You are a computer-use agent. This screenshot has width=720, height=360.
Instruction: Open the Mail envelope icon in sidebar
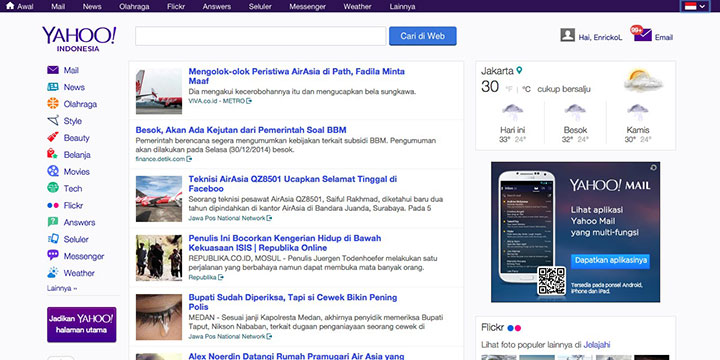[x=53, y=70]
